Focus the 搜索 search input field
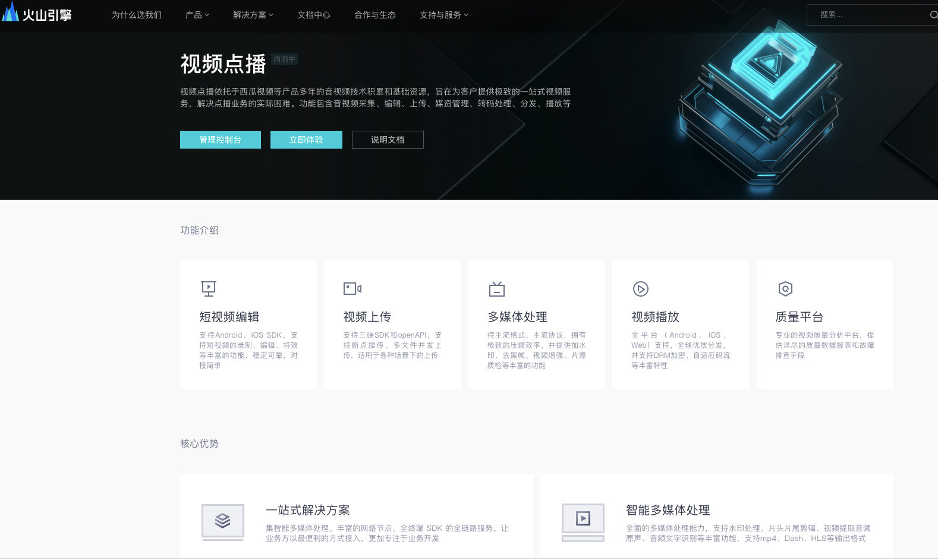Image resolution: width=938 pixels, height=560 pixels. pos(868,15)
